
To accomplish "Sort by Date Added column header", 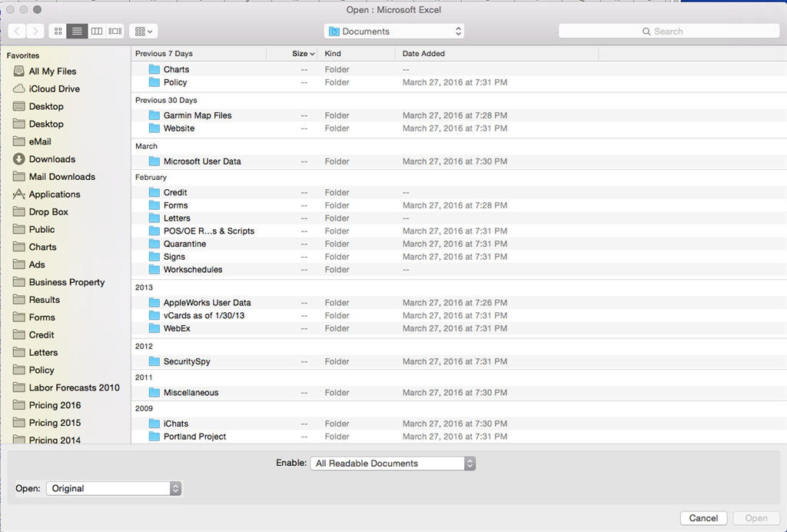I will click(497, 54).
